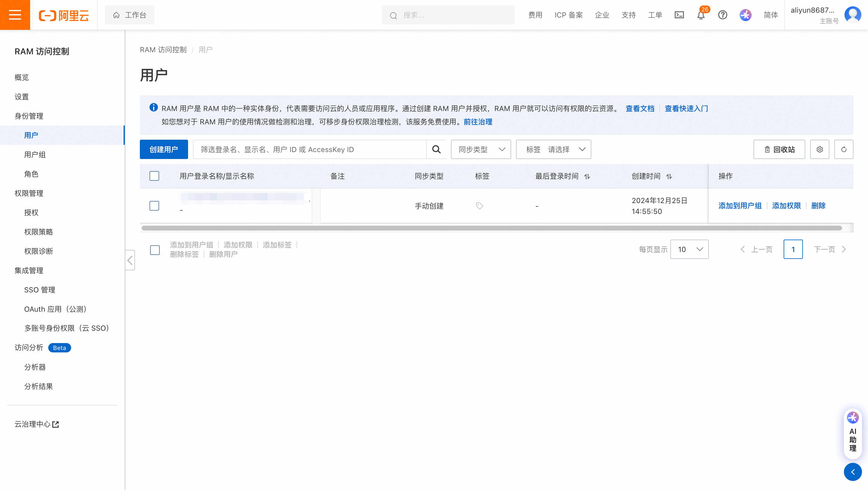
Task: Open the 每页显示 page size dropdown
Action: [689, 249]
